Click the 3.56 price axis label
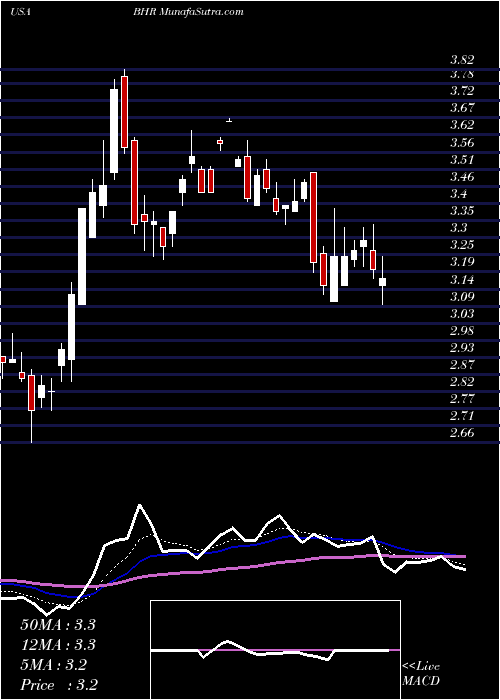500x700 pixels. click(462, 143)
